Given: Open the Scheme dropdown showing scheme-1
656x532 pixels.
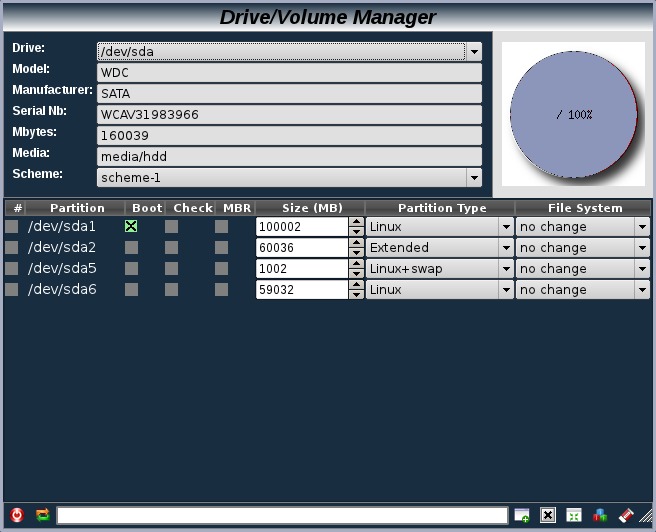Looking at the screenshot, I should click(x=474, y=178).
